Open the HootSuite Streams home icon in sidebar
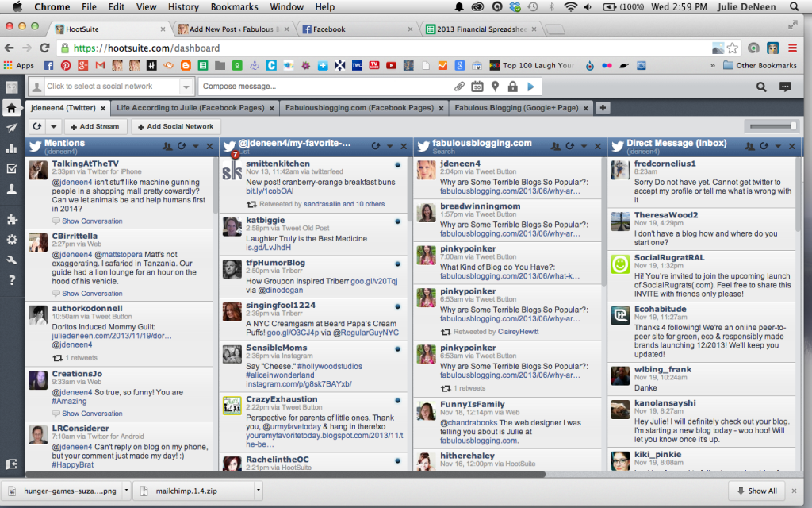This screenshot has width=812, height=508. 11,108
